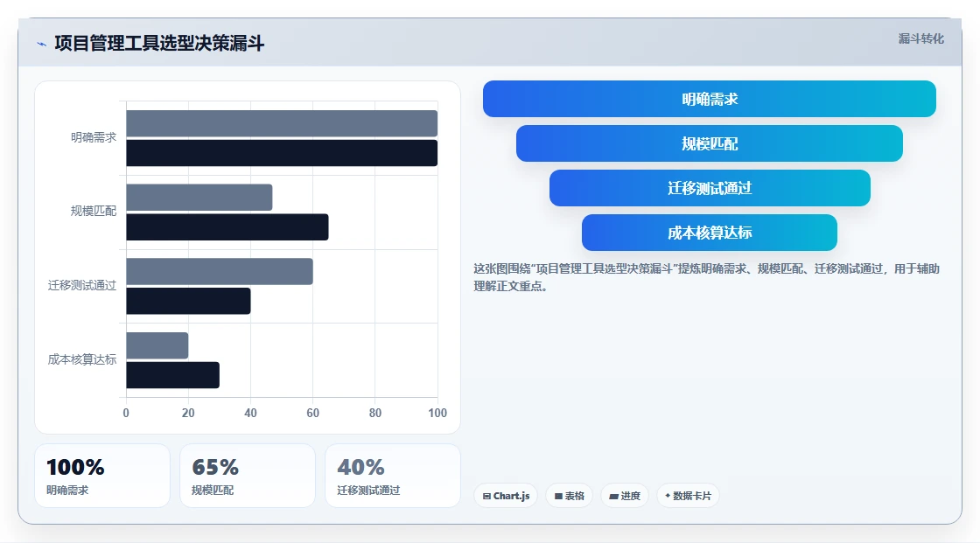Image resolution: width=980 pixels, height=543 pixels.
Task: Click the 成本核算达标 chart axis label
Action: (x=82, y=359)
